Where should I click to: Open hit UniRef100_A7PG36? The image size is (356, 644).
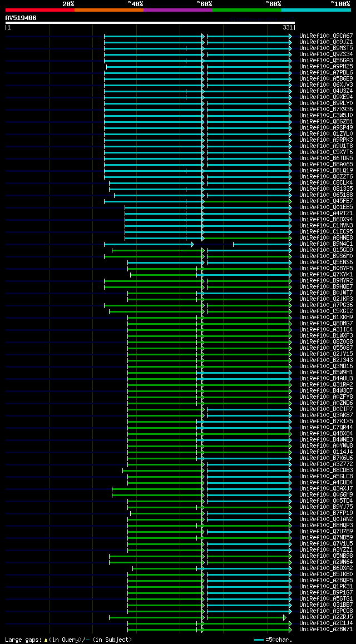tap(326, 305)
